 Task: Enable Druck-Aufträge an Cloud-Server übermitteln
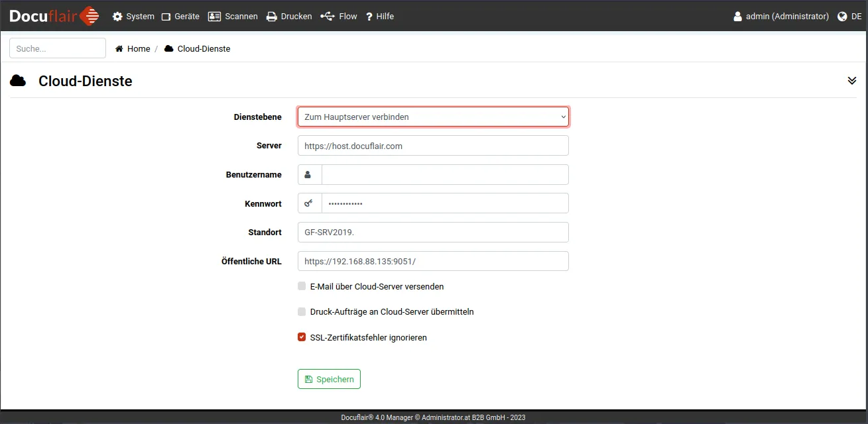coord(302,311)
